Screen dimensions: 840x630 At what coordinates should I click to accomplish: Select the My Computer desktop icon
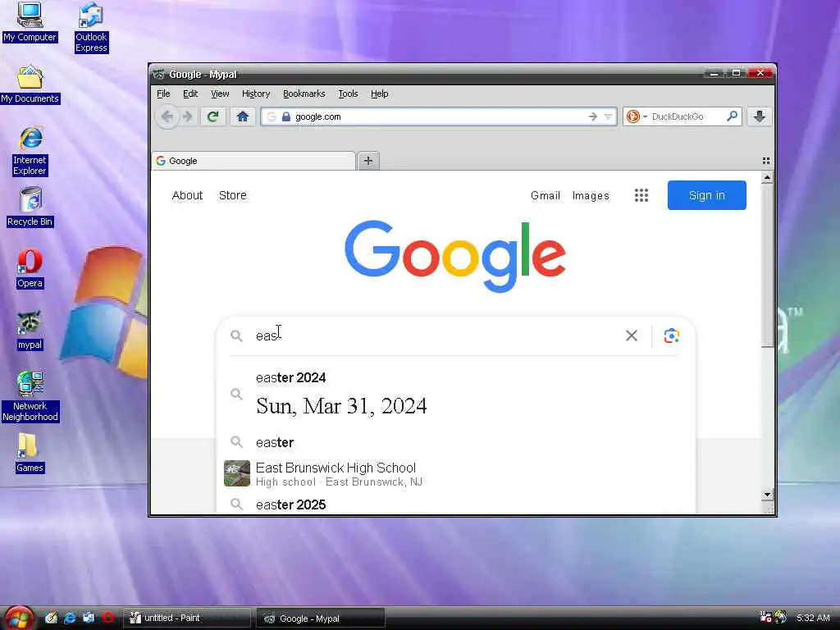pos(30,22)
